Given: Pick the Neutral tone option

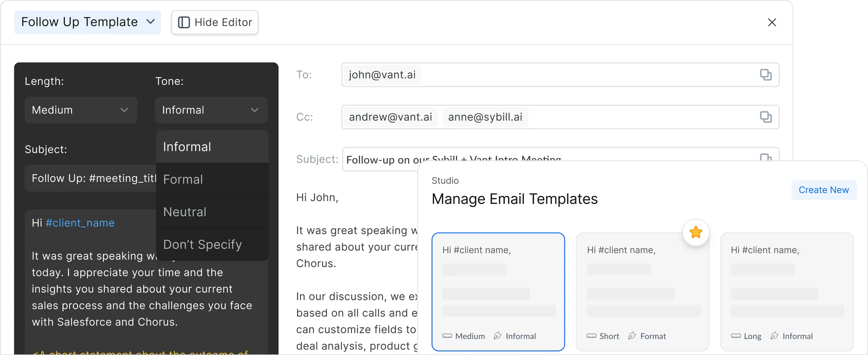Looking at the screenshot, I should pyautogui.click(x=212, y=212).
